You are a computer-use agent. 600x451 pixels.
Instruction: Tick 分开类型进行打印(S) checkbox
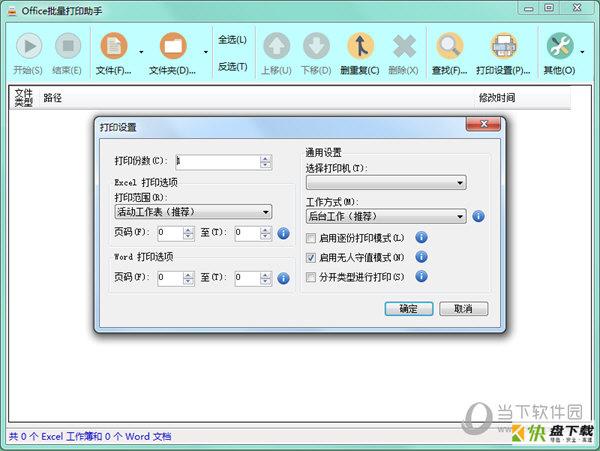coord(311,277)
